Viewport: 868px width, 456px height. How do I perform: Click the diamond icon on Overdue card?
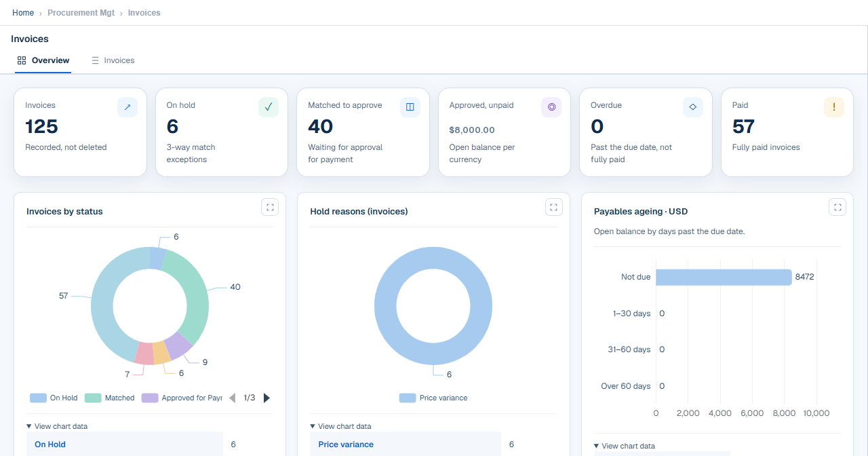coord(692,107)
